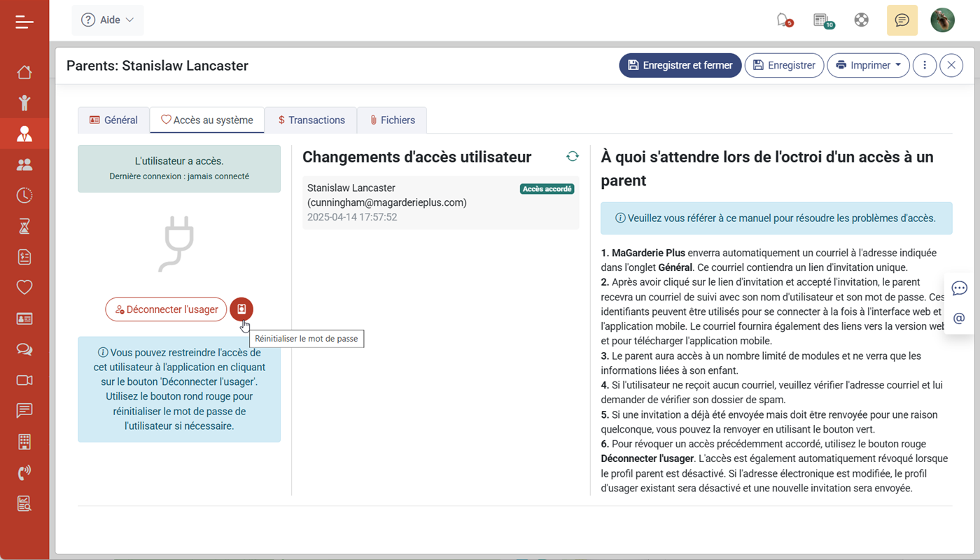Open the checklist document sidebar icon

click(x=24, y=257)
